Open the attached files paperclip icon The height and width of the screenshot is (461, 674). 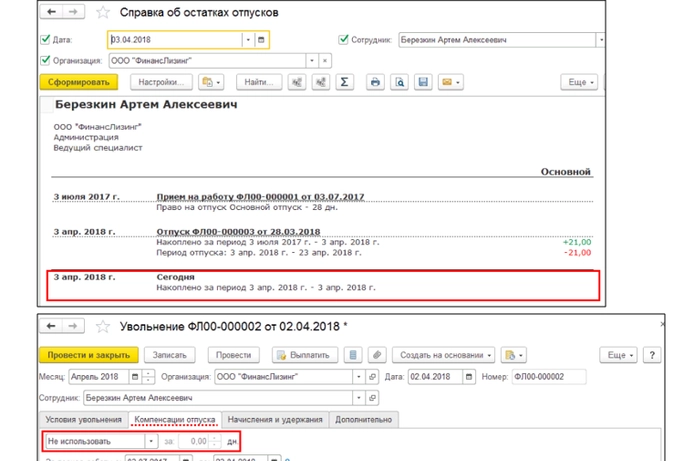377,355
